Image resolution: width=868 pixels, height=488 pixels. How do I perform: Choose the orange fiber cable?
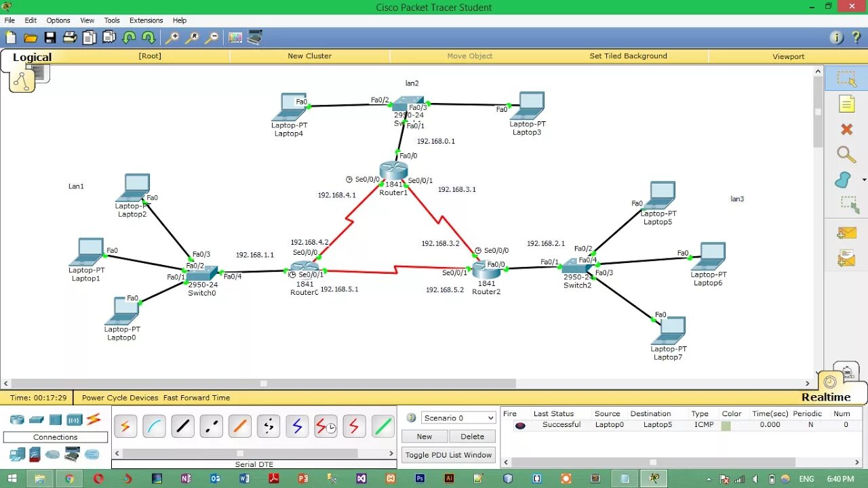(240, 426)
